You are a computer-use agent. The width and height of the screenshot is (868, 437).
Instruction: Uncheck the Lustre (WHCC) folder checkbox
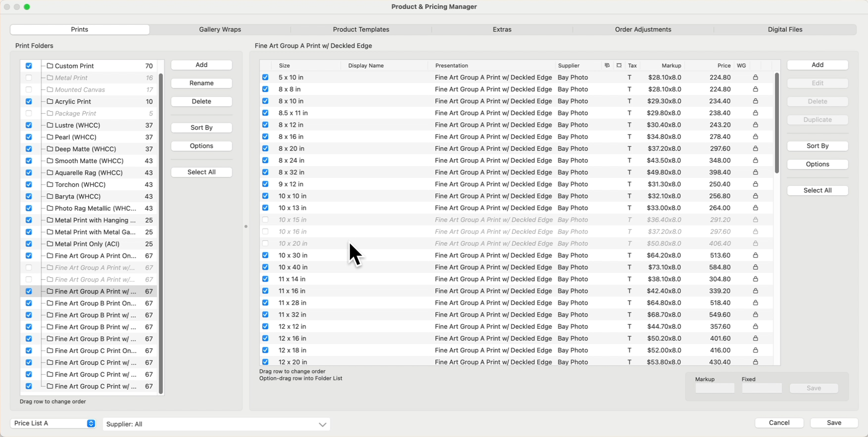29,125
